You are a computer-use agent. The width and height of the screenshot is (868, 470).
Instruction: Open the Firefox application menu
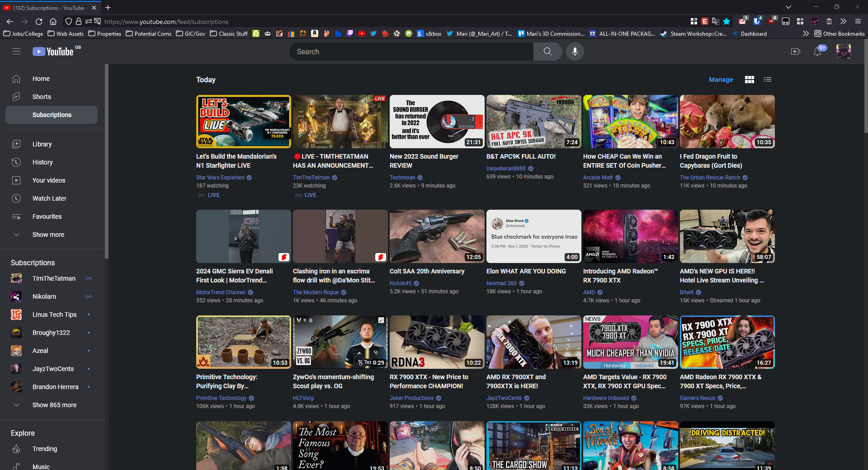click(x=858, y=21)
